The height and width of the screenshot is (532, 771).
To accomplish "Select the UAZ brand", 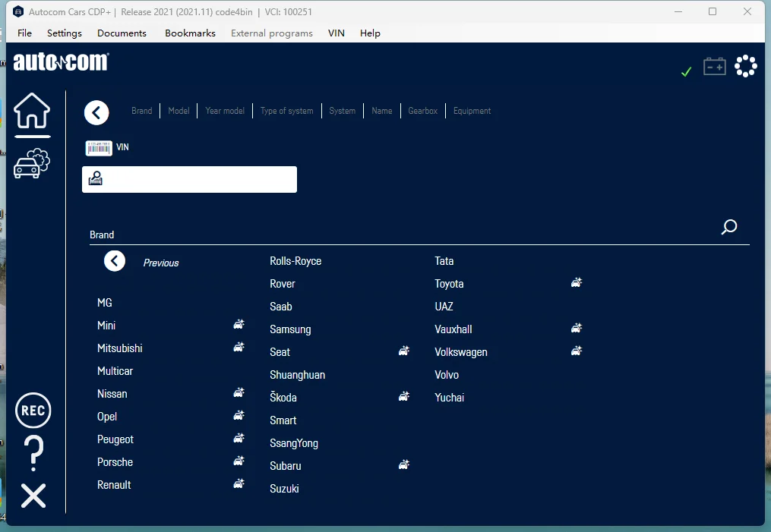I will [x=444, y=307].
